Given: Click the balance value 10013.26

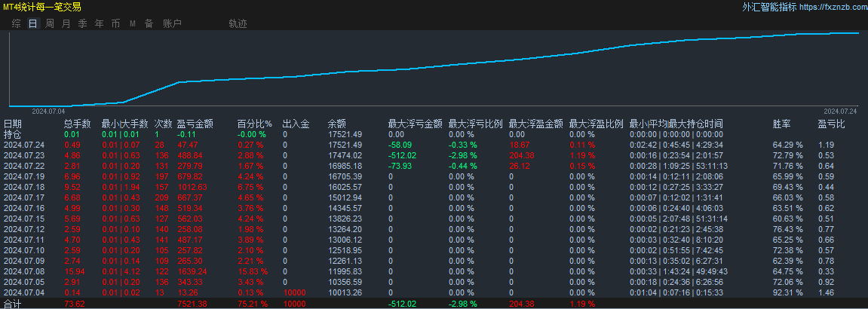Looking at the screenshot, I should point(345,292).
